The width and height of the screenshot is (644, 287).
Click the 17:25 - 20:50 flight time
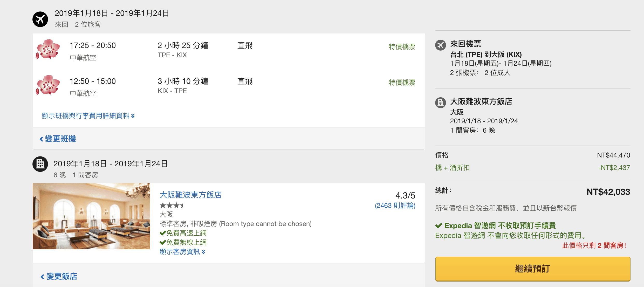pyautogui.click(x=93, y=45)
